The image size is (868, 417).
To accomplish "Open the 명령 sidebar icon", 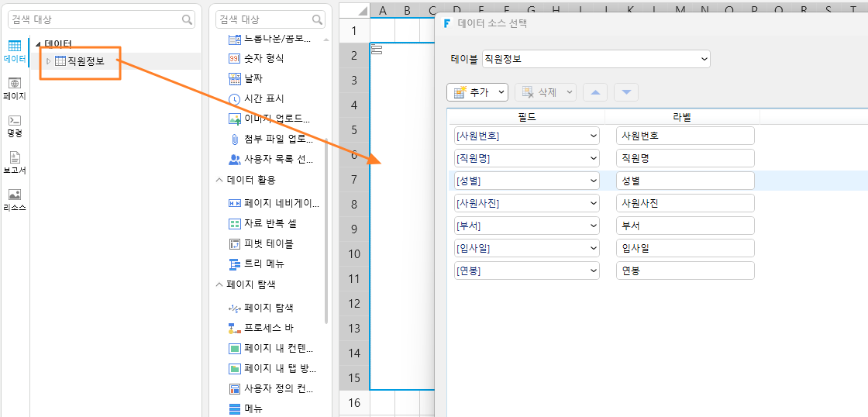I will coord(15,126).
